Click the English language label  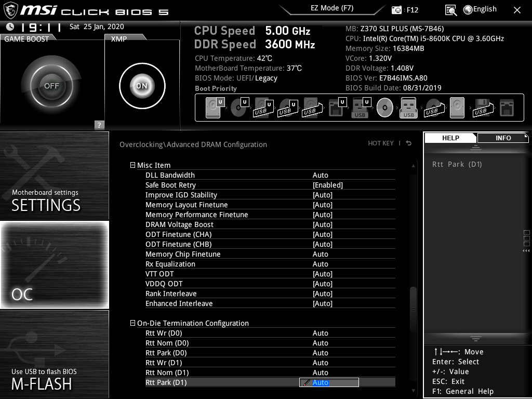485,9
